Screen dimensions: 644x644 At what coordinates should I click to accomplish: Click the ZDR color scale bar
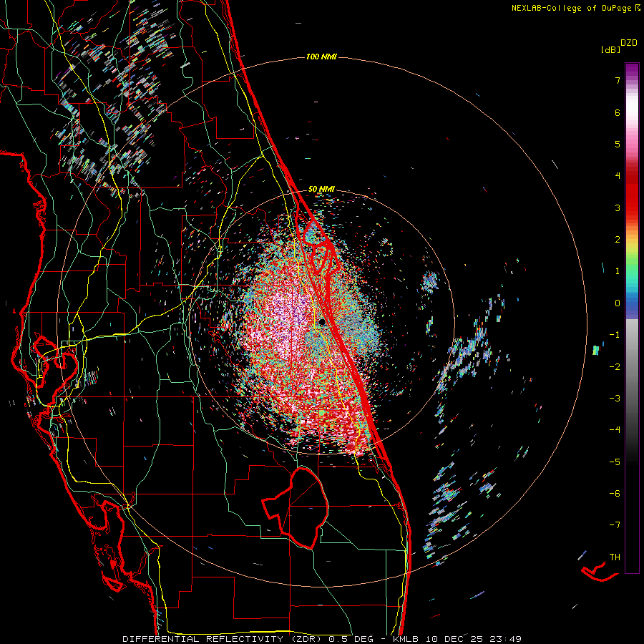632,318
